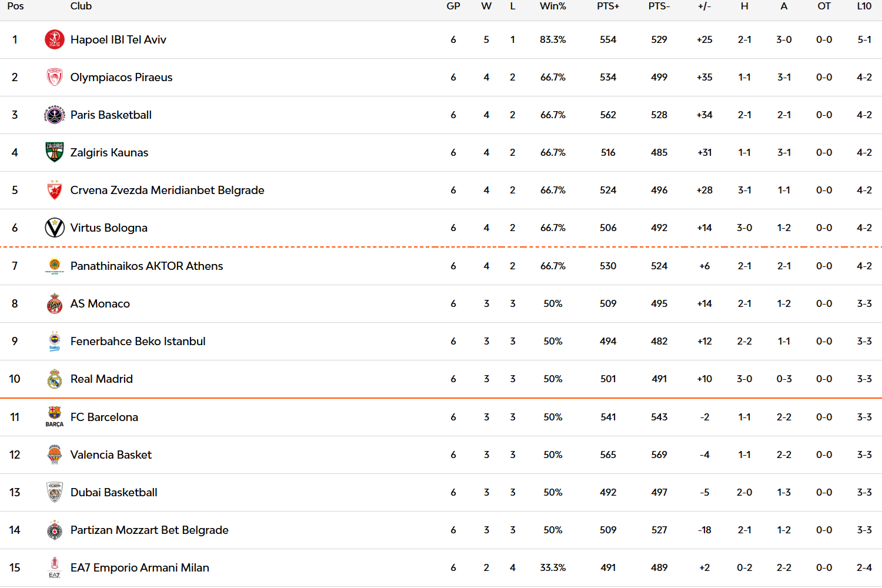Click the Paris Basketball logo icon
Screen dimensions: 882x588
click(55, 115)
